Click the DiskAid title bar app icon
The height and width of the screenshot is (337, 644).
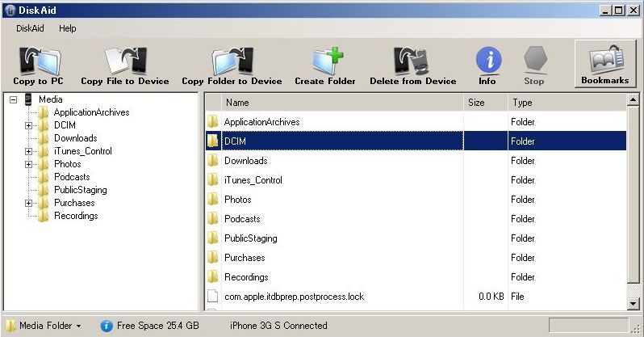9,11
